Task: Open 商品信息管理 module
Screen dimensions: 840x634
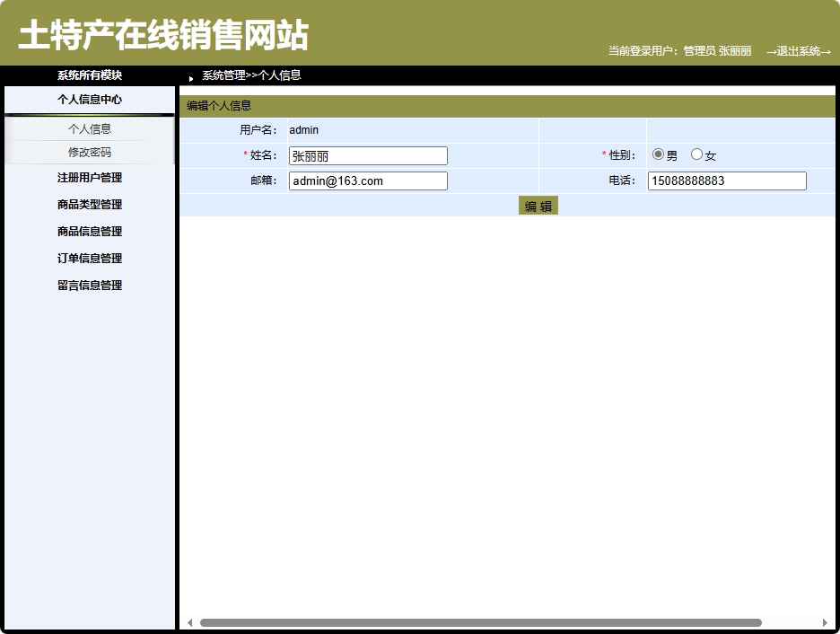Action: point(89,231)
